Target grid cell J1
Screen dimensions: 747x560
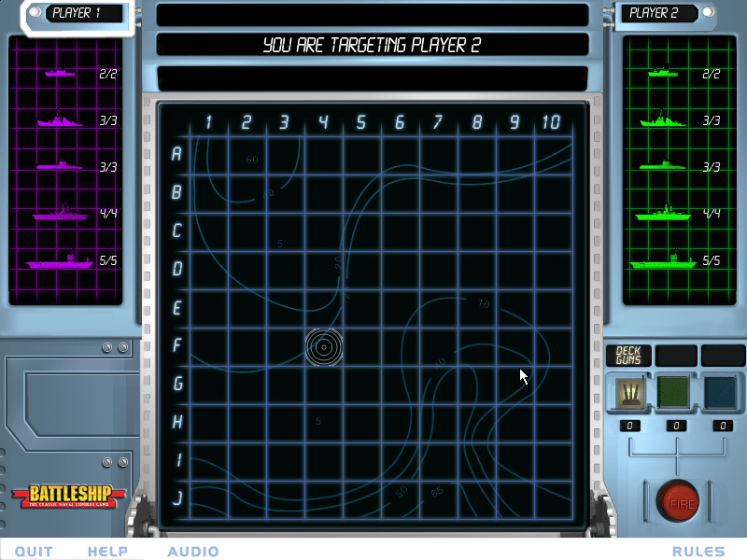coord(209,500)
